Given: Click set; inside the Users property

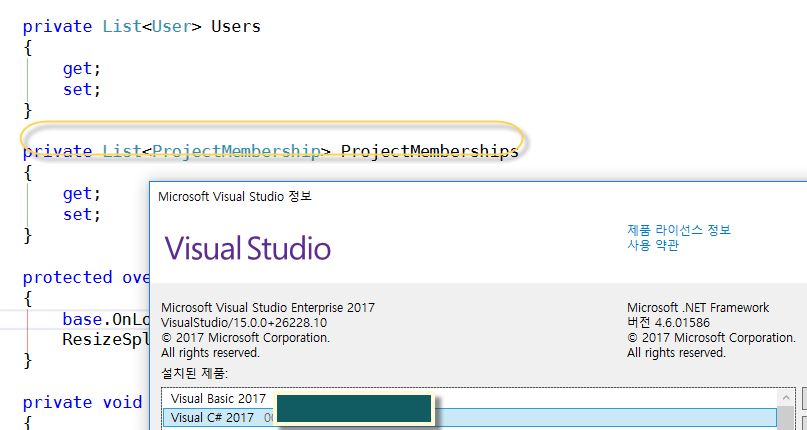Looking at the screenshot, I should tap(82, 90).
